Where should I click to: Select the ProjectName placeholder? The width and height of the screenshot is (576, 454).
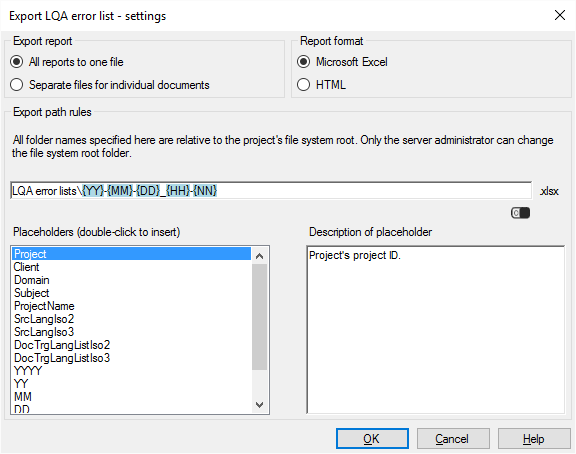tap(132, 306)
